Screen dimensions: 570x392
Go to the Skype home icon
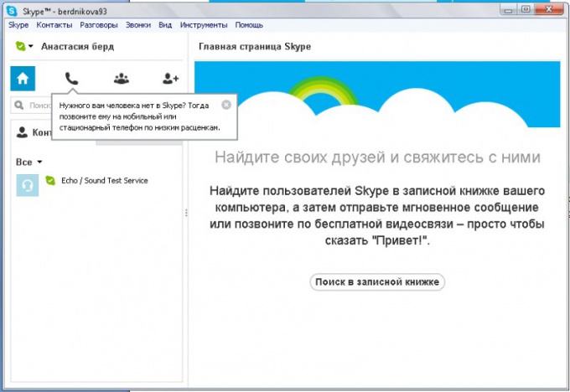pyautogui.click(x=23, y=79)
